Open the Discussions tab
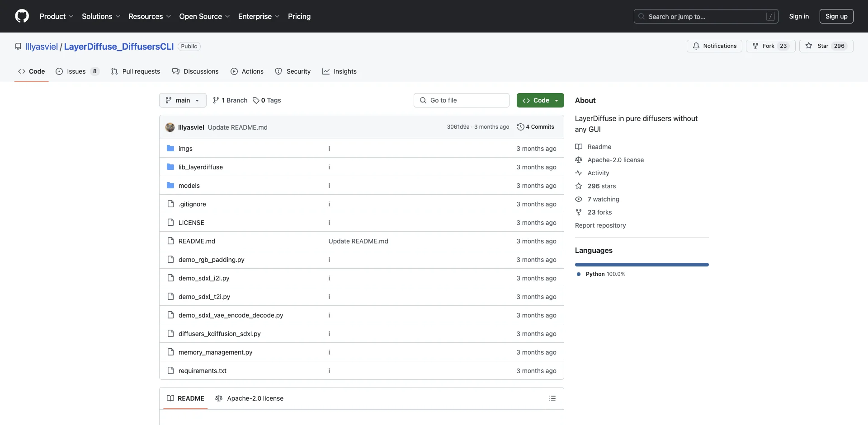This screenshot has height=425, width=868. click(x=195, y=71)
